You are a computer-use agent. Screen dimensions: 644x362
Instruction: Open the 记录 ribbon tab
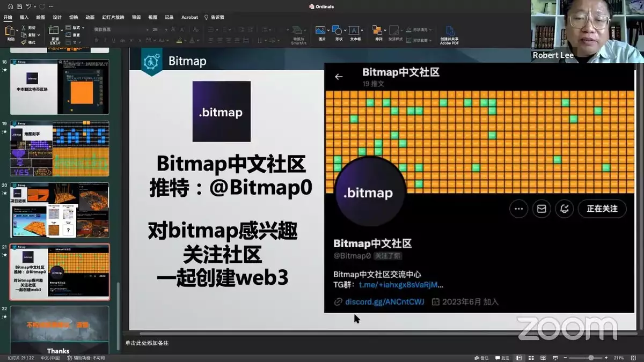coord(169,17)
